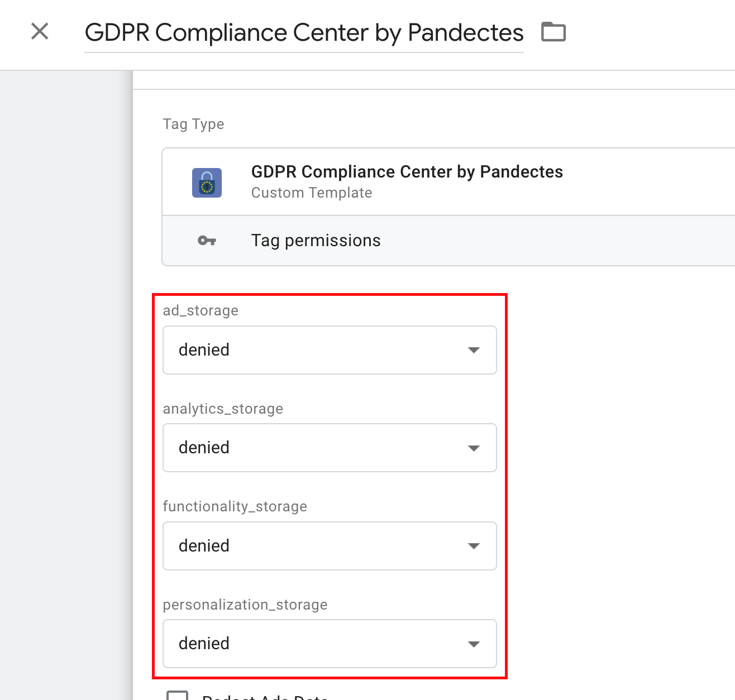Expand the personalization_storage selector via its arrow
The width and height of the screenshot is (735, 700).
click(474, 644)
